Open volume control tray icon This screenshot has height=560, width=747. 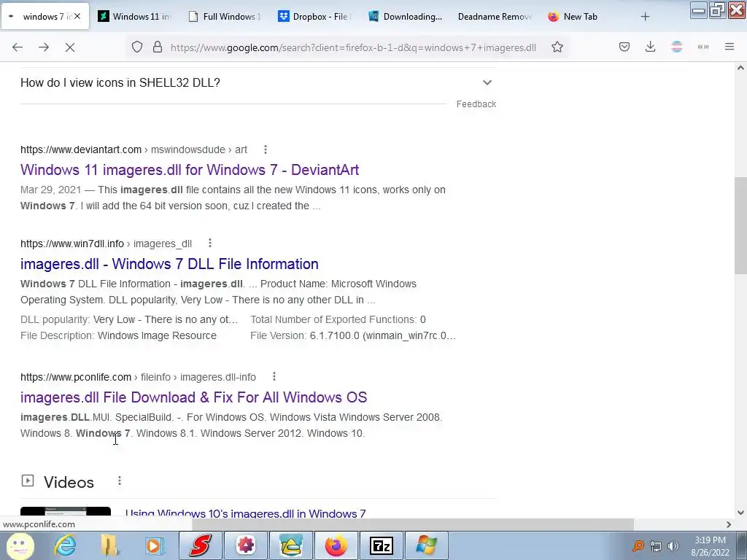(673, 546)
